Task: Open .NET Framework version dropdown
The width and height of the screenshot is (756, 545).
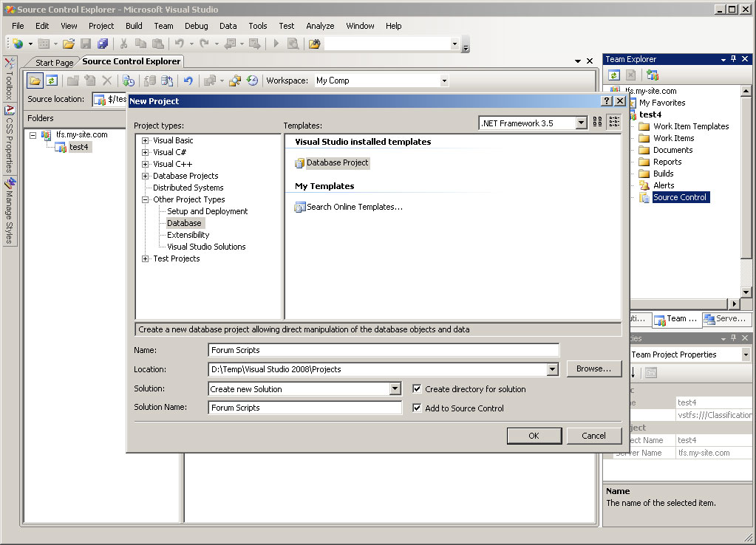Action: [582, 123]
